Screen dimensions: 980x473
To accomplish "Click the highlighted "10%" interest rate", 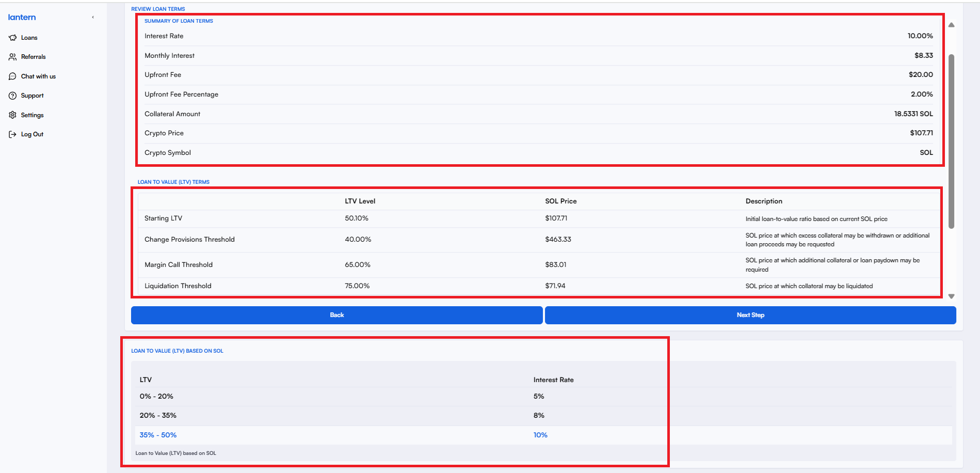I will 540,435.
